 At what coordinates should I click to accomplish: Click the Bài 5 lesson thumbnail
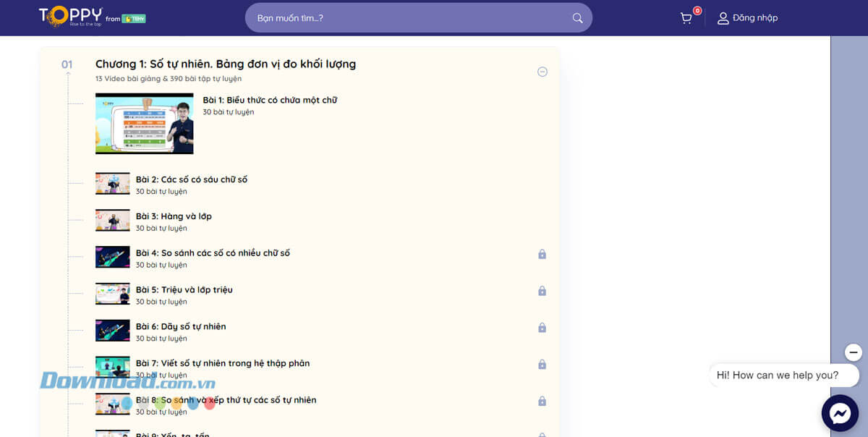(x=112, y=294)
